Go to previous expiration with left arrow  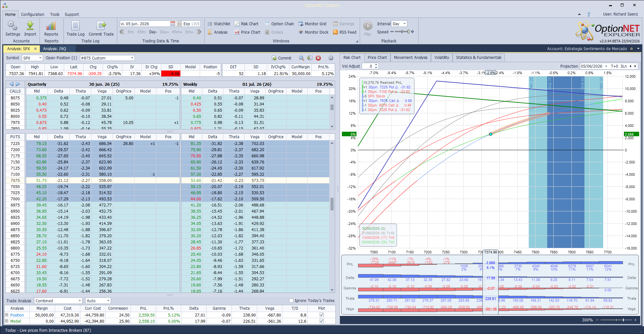tap(11, 84)
